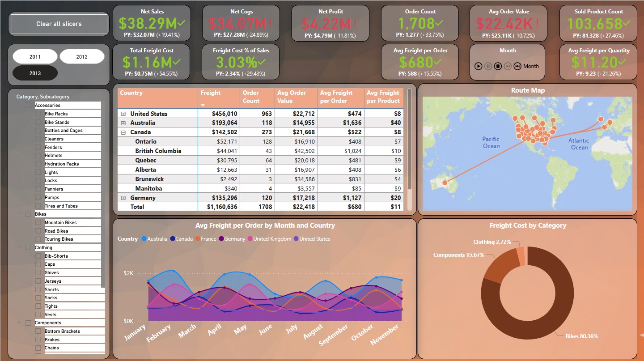Select the 2012 year filter button
The width and height of the screenshot is (644, 361).
click(x=82, y=56)
